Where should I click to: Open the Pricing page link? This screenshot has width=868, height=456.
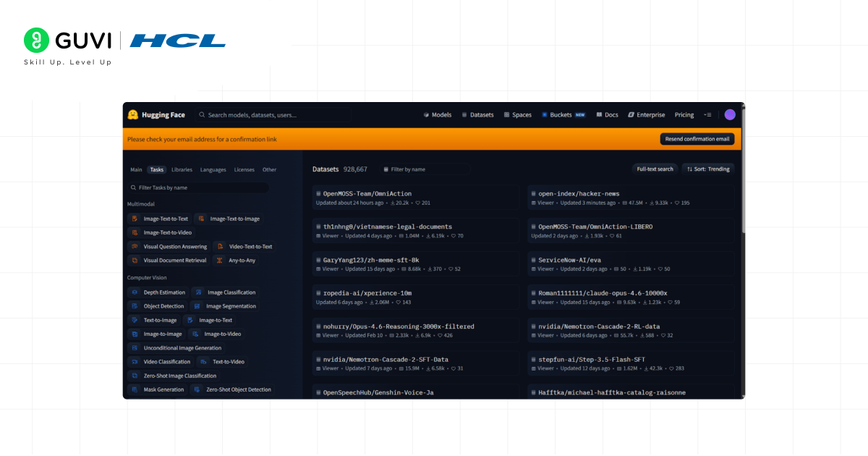[684, 114]
